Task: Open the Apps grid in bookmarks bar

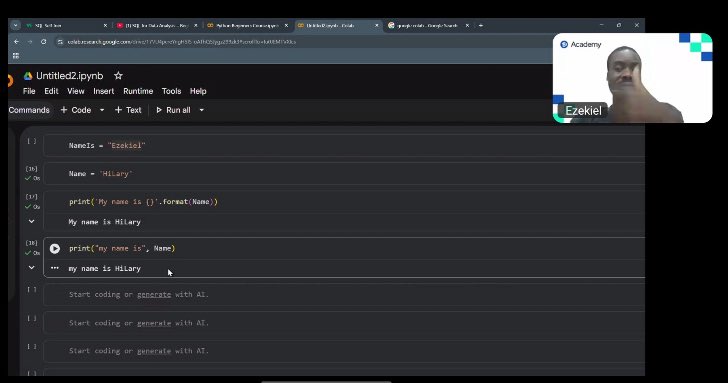Action: tap(16, 56)
